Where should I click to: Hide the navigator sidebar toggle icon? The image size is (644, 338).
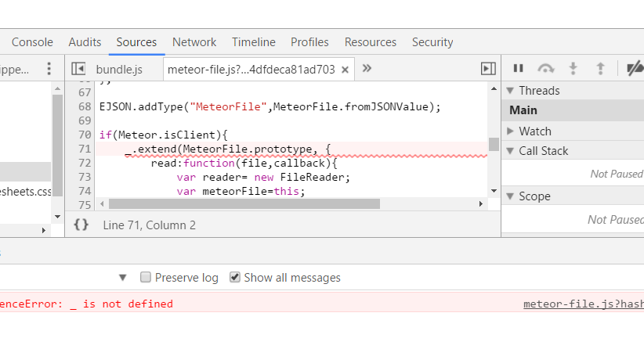pyautogui.click(x=78, y=69)
